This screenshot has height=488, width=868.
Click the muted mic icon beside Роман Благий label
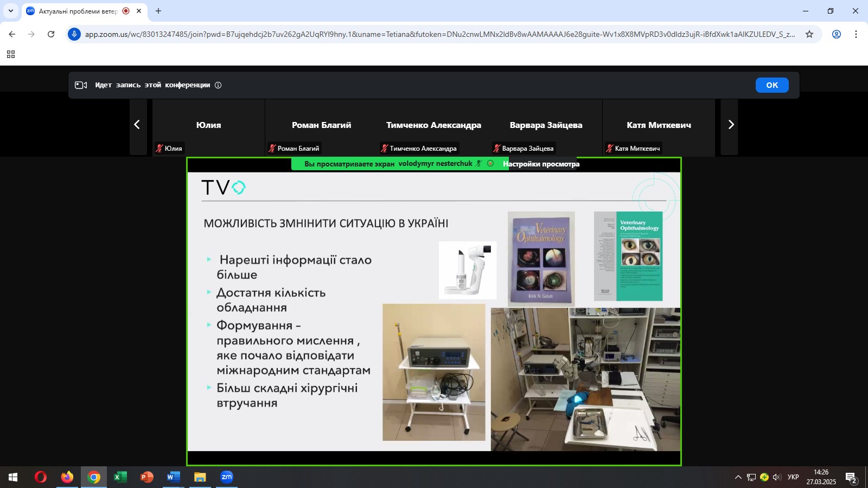pyautogui.click(x=272, y=148)
